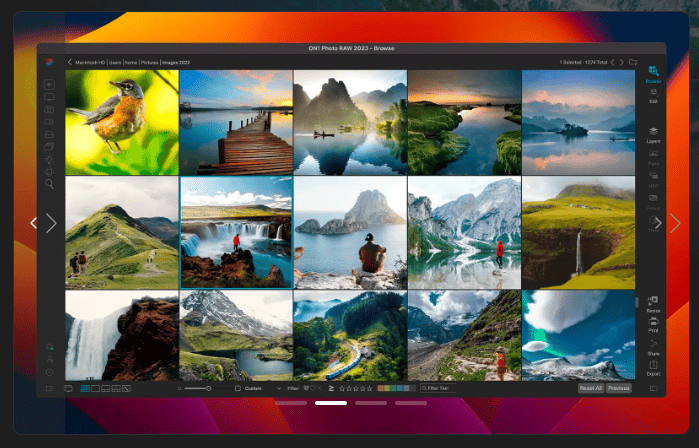Open the Resize module
Viewport: 699px width, 448px height.
pyautogui.click(x=653, y=303)
